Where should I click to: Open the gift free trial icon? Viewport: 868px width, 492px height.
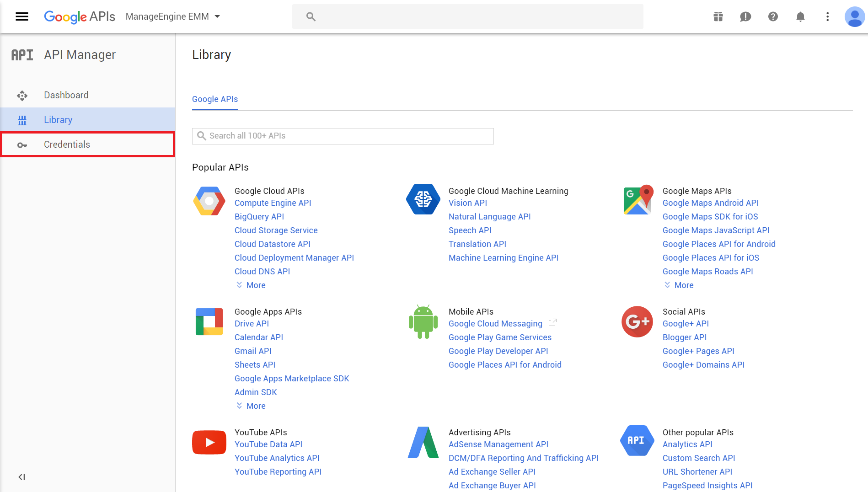tap(718, 16)
